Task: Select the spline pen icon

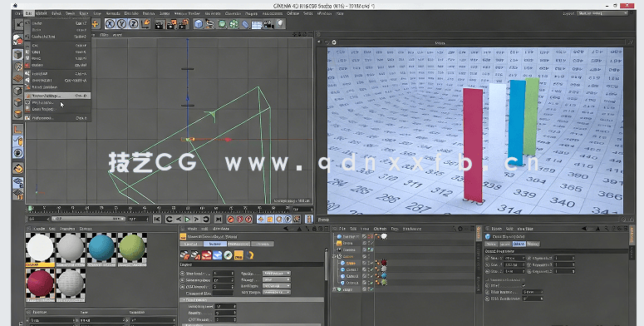Action: coord(210,24)
